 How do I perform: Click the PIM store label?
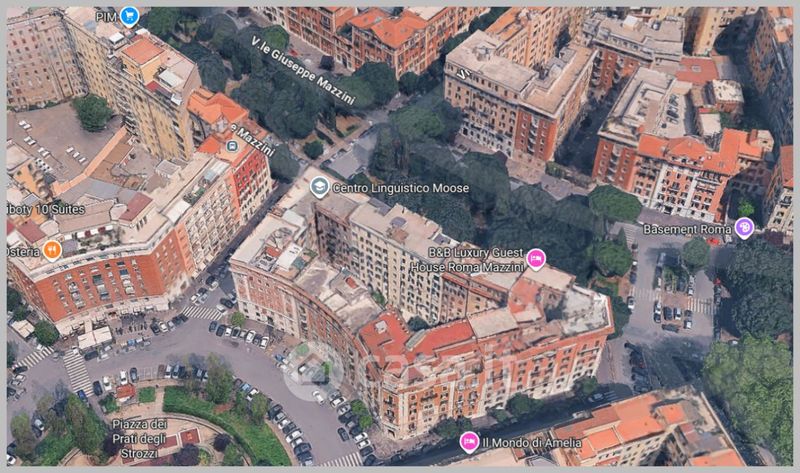tap(107, 17)
